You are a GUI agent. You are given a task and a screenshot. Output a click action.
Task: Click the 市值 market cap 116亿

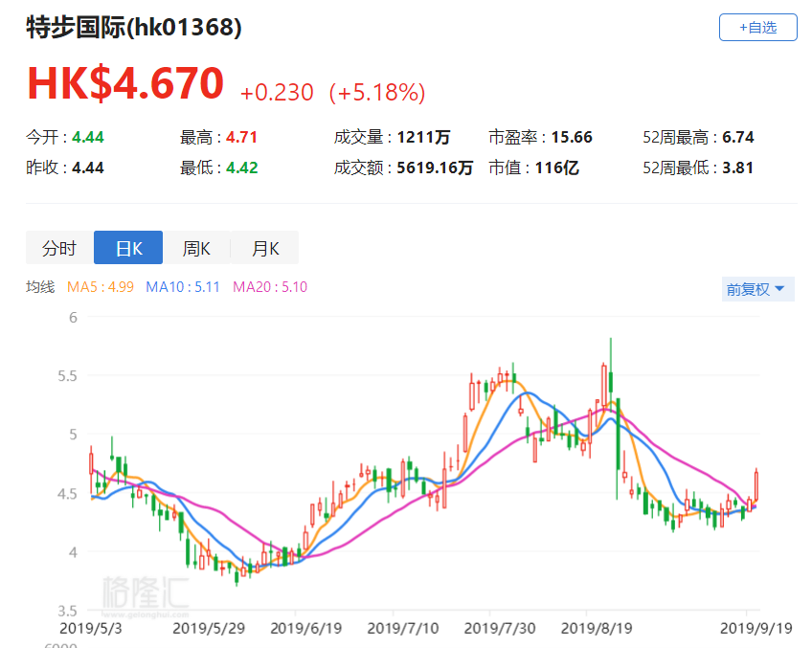557,168
